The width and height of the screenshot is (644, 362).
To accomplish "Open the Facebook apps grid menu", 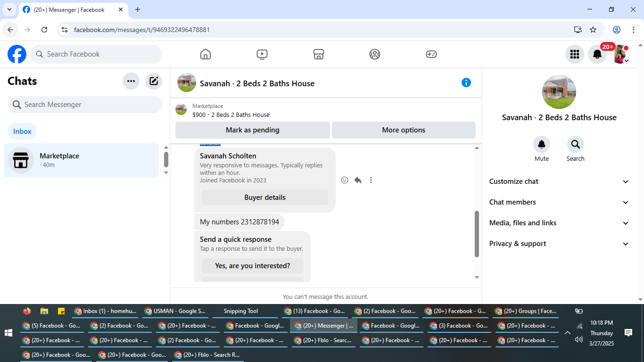I will tap(575, 54).
